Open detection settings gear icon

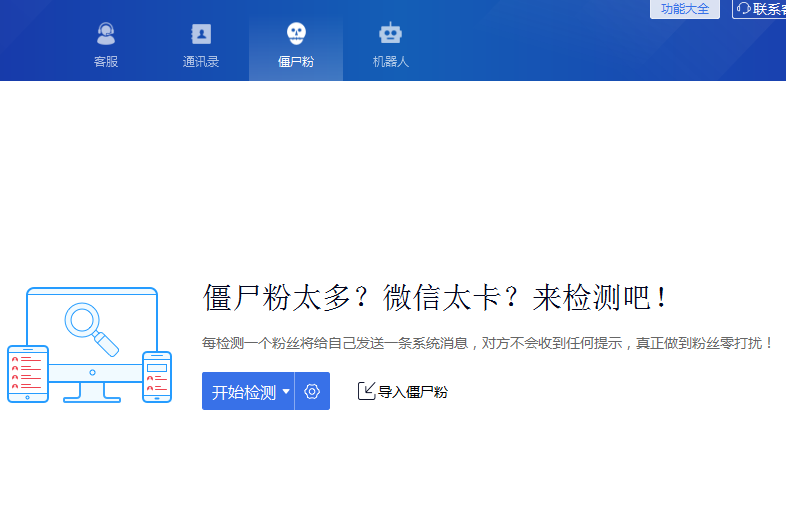(312, 391)
